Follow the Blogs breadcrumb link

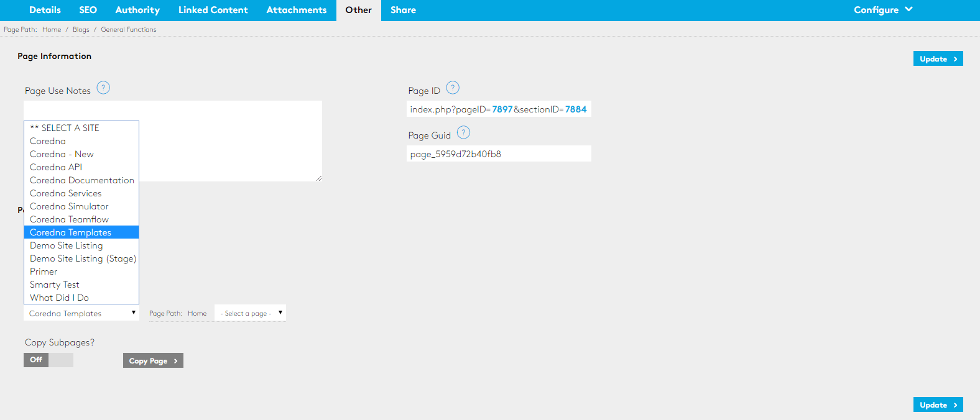[x=81, y=29]
